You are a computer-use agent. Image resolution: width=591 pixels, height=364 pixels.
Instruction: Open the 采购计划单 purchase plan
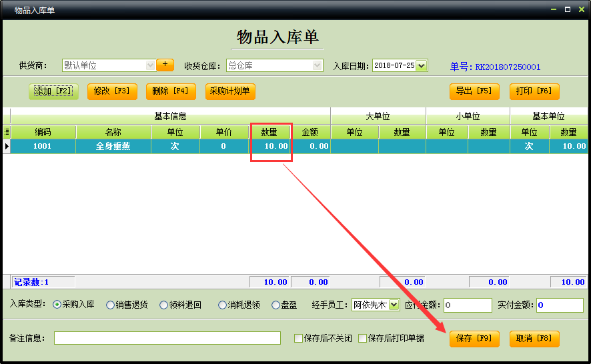(x=230, y=91)
